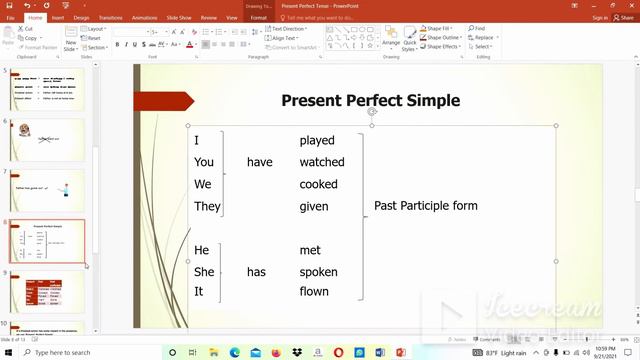Open the Quick Styles gallery

(409, 39)
